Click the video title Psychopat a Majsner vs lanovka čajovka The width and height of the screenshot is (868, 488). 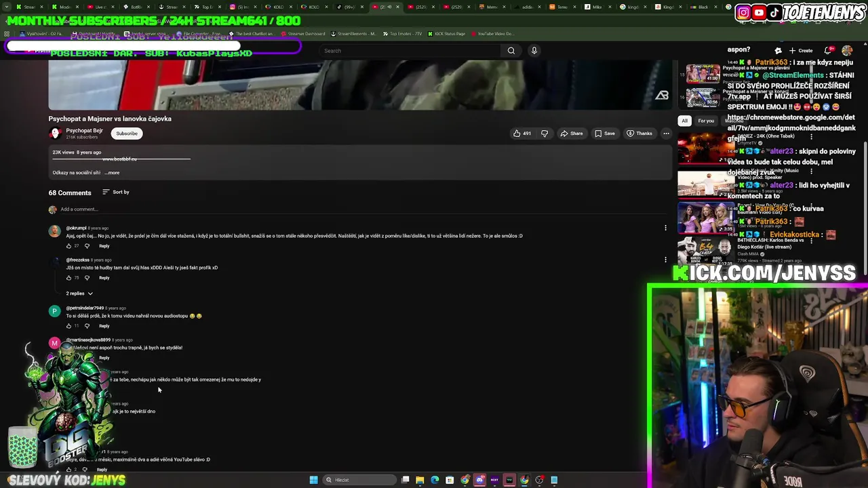point(110,119)
